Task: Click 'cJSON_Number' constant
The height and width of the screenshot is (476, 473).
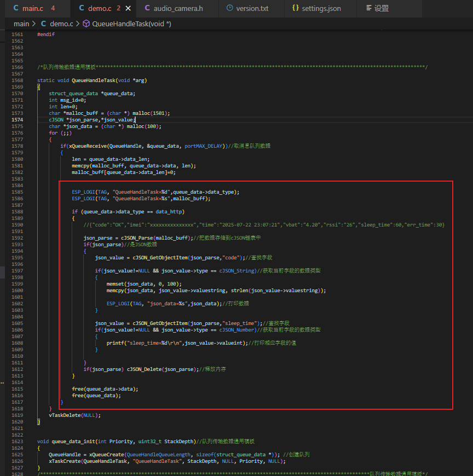Action: (236, 330)
